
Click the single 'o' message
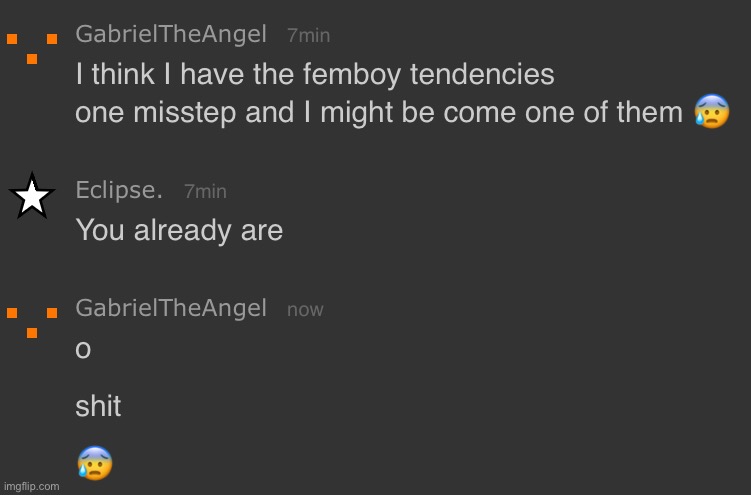83,349
